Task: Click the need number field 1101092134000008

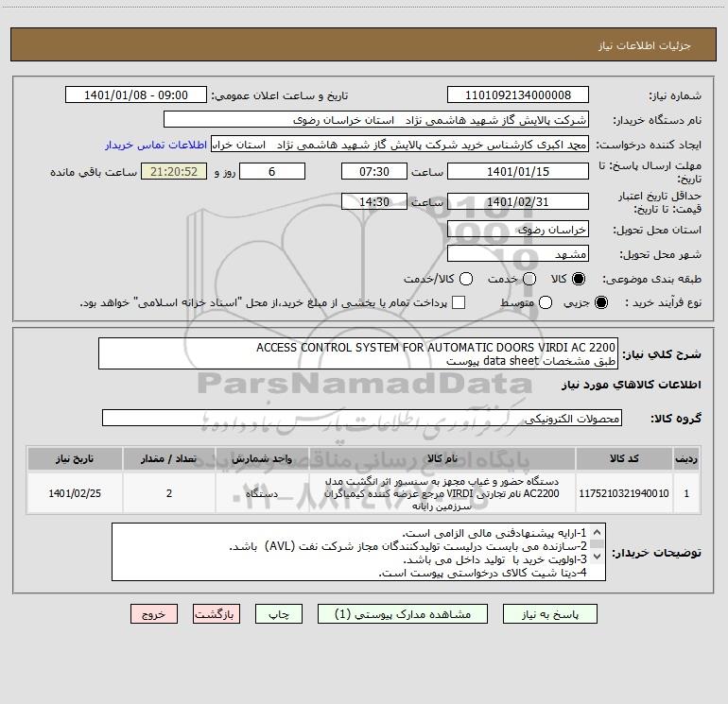Action: (518, 94)
